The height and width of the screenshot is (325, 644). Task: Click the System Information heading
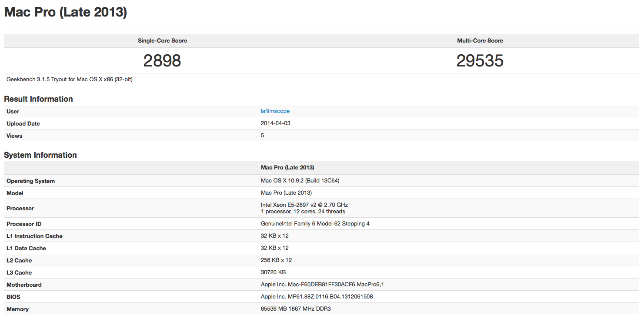pyautogui.click(x=40, y=155)
